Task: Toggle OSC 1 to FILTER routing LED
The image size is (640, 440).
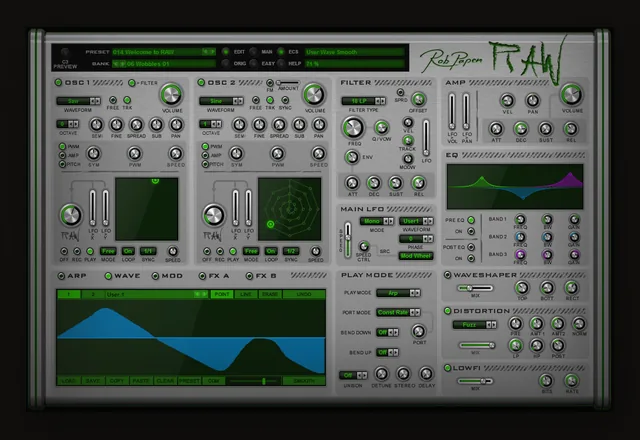Action: pyautogui.click(x=131, y=83)
